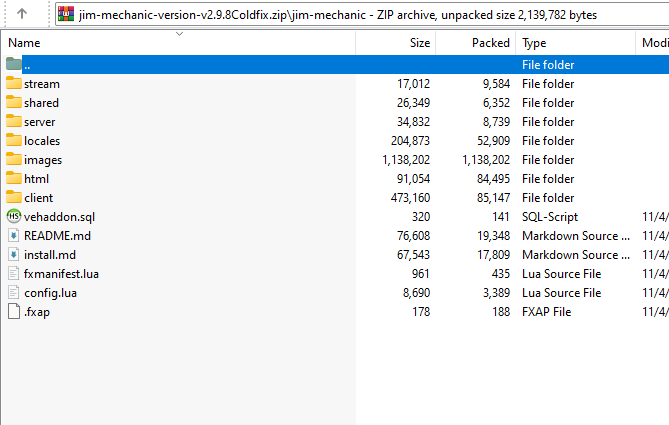Screen dimensions: 669x425
Task: Sort files by Size column header
Action: click(x=420, y=43)
